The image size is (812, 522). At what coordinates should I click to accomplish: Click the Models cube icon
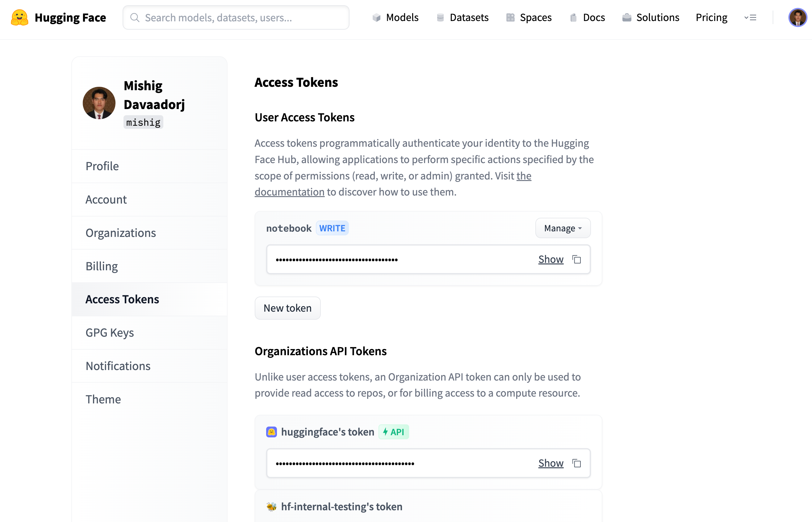[376, 18]
